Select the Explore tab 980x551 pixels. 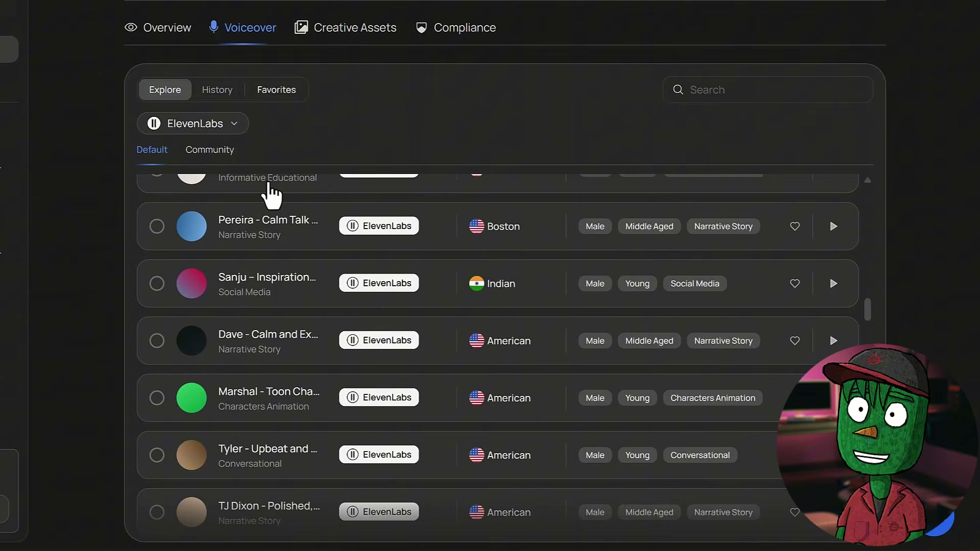tap(165, 90)
